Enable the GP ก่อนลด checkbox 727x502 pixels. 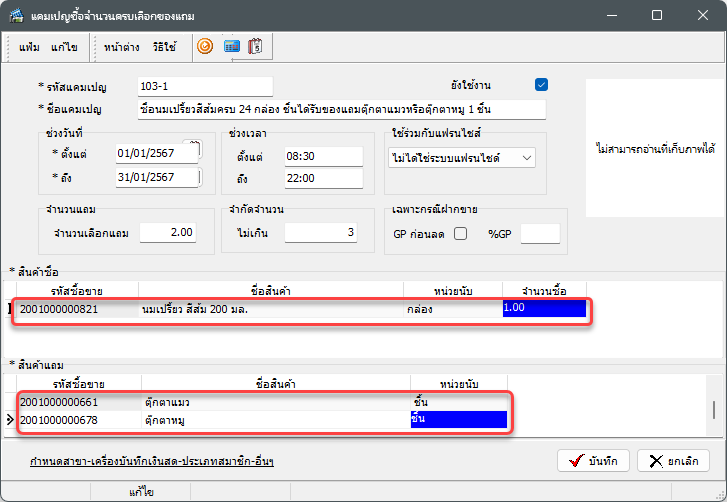(461, 233)
